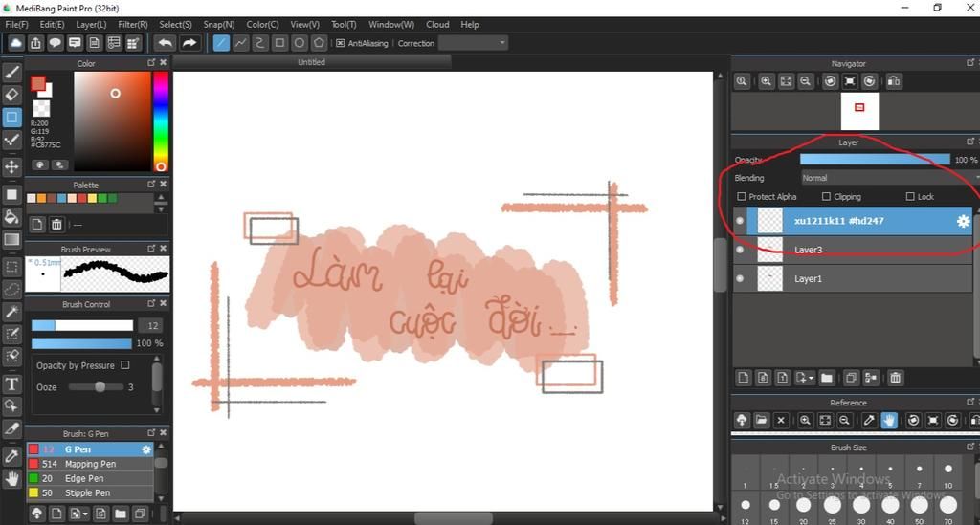Open settings gear for xu1211k11 layer
980x525 pixels.
click(x=963, y=221)
